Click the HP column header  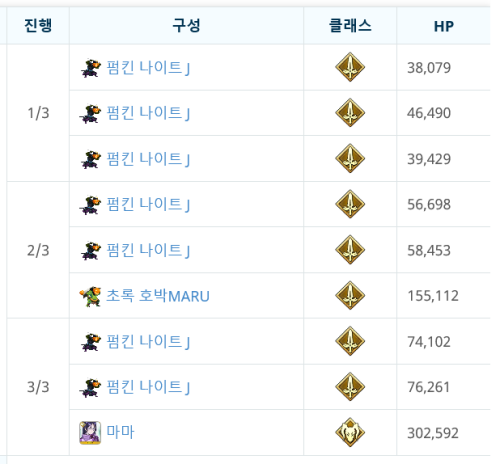444,26
